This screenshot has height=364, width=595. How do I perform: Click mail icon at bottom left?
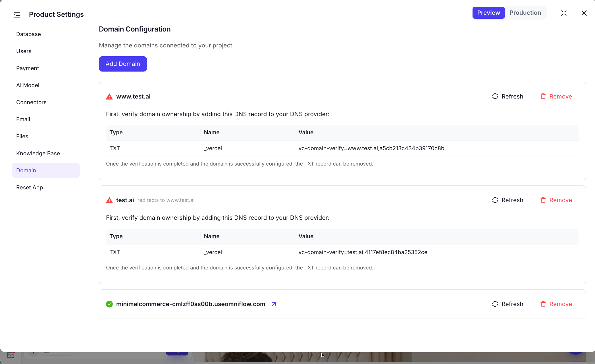(11, 355)
